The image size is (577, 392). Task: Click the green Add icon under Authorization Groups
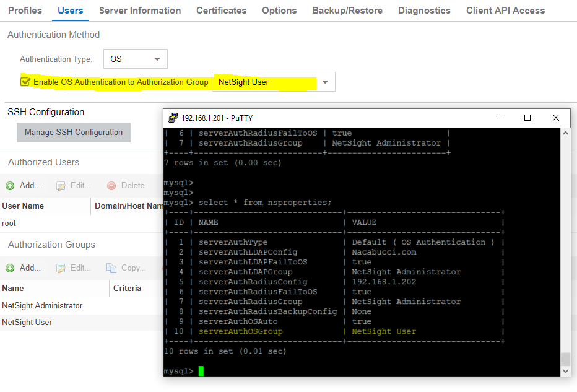coord(10,268)
